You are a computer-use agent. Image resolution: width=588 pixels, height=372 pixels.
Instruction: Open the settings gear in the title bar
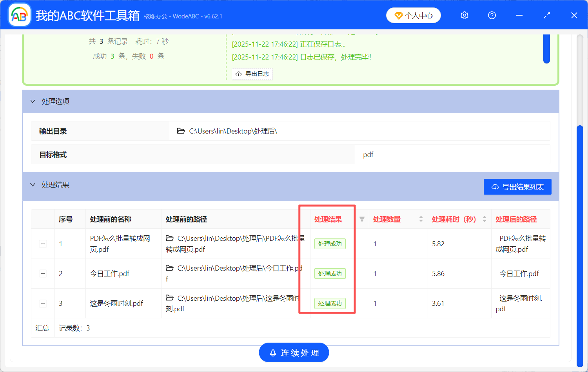pos(464,15)
